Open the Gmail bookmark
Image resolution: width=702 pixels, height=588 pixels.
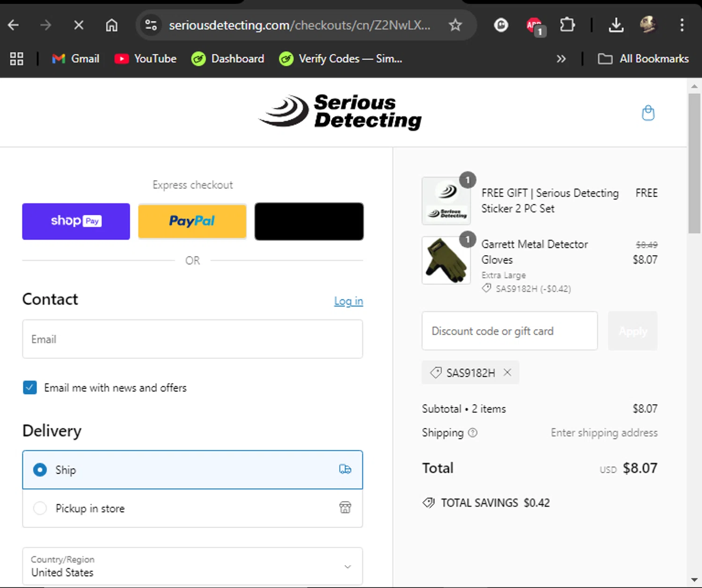point(76,59)
